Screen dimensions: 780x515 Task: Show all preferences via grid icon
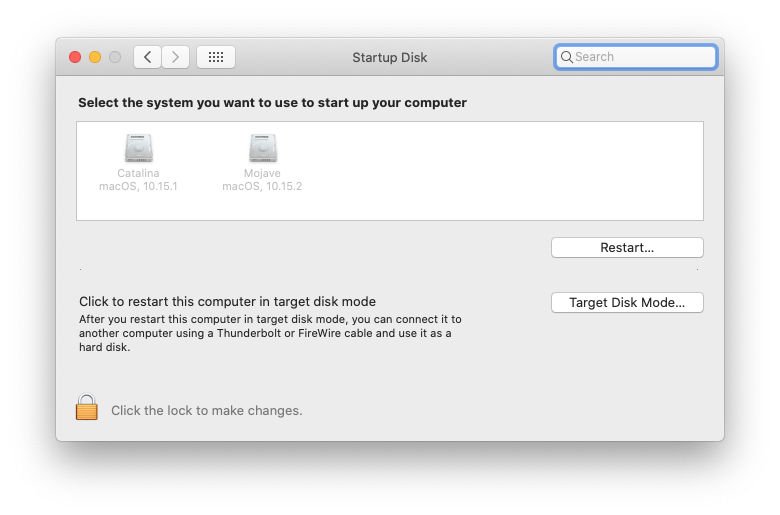point(216,57)
